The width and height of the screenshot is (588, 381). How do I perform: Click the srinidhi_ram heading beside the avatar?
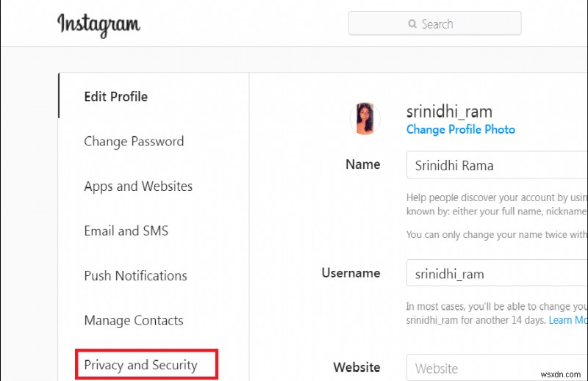(449, 112)
